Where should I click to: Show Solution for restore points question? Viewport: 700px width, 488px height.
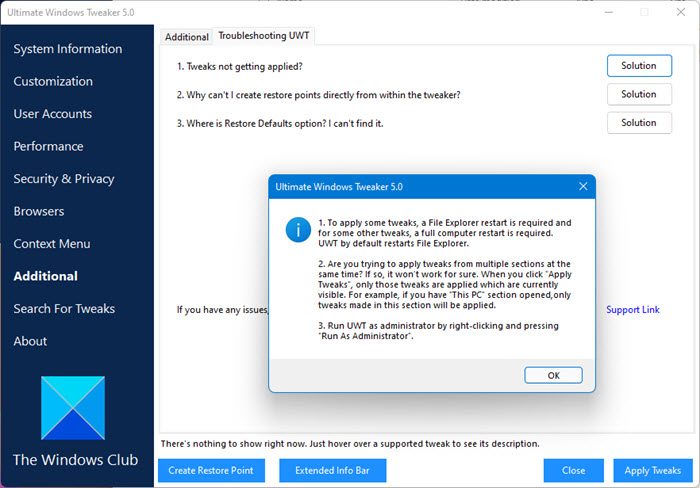coord(639,94)
